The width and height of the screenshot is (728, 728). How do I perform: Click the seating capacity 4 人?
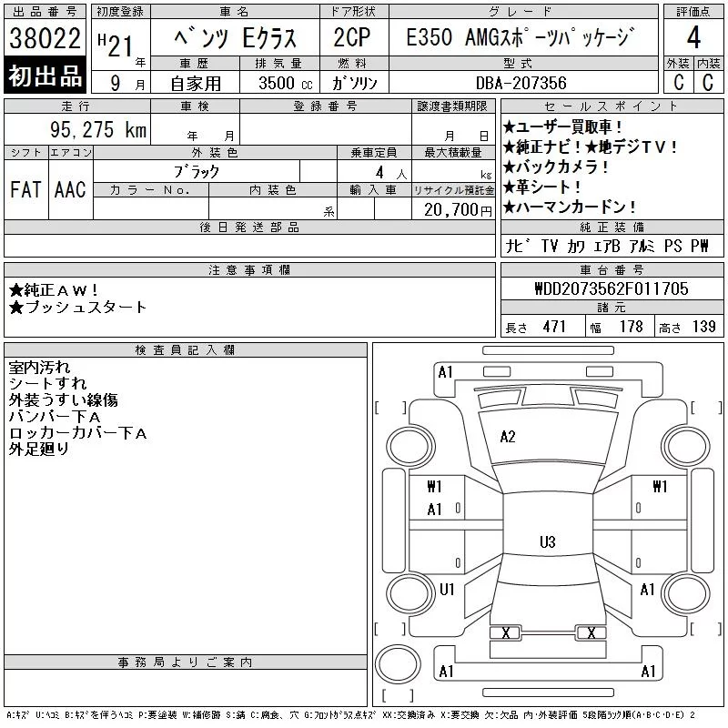pos(391,173)
